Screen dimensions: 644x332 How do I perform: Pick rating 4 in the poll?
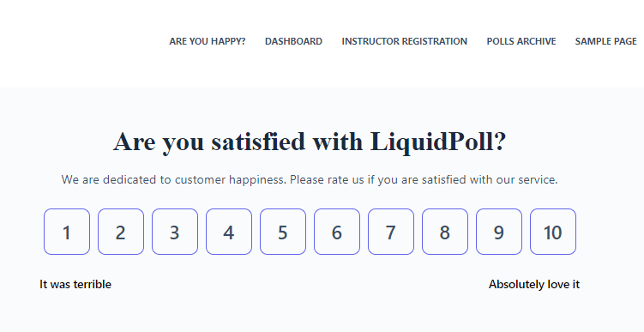pos(229,232)
